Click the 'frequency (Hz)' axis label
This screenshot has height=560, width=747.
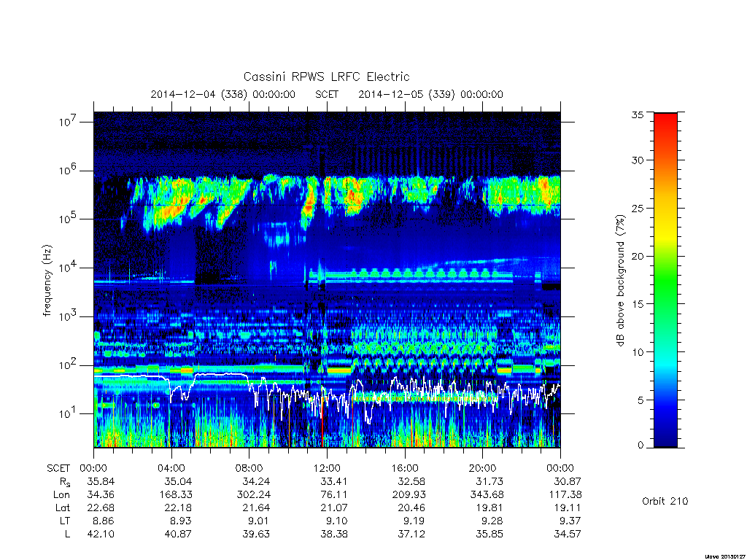click(x=47, y=281)
